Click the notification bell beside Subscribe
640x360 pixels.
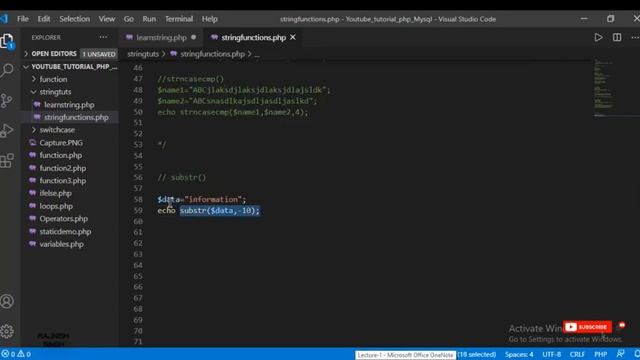pyautogui.click(x=622, y=325)
